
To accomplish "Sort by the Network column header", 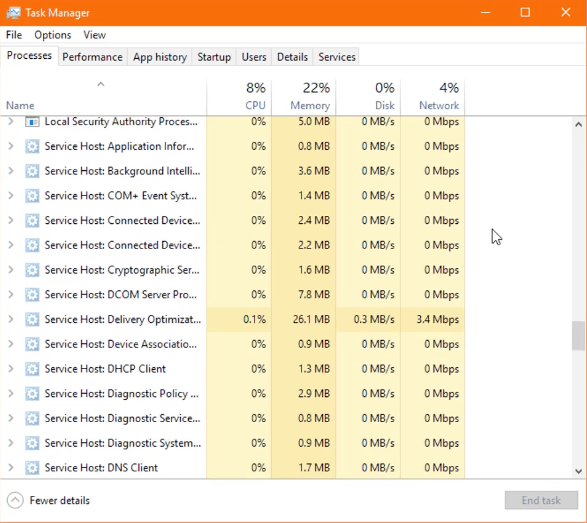I will coord(432,97).
